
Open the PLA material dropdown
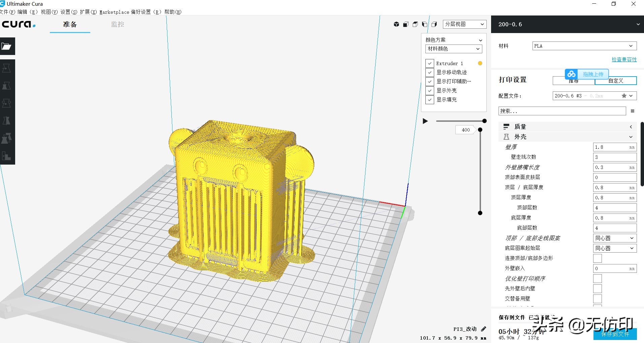pos(584,46)
